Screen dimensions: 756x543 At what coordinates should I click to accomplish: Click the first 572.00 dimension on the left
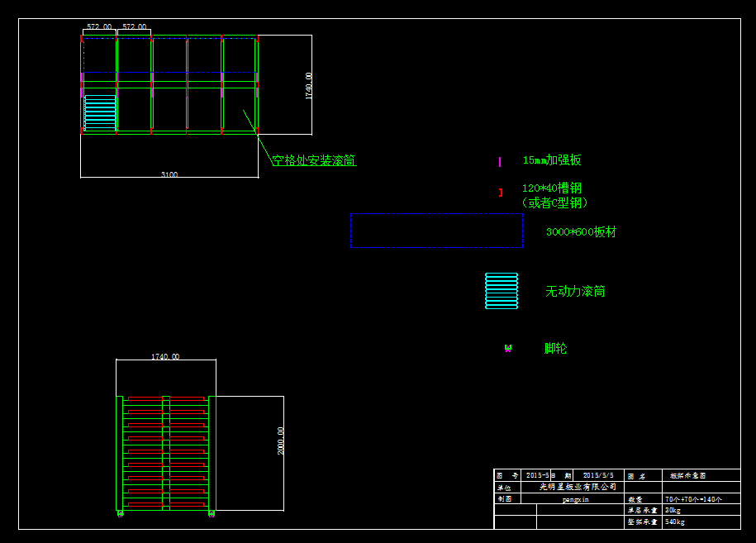click(x=99, y=26)
